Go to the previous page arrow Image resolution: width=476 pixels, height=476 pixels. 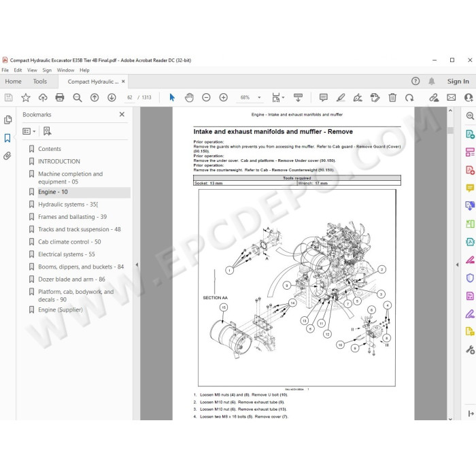click(x=95, y=97)
